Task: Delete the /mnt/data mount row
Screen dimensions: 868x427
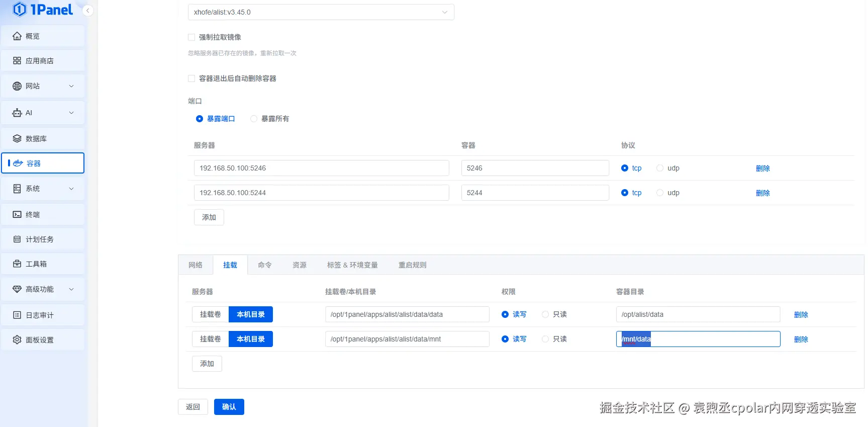Action: tap(801, 339)
